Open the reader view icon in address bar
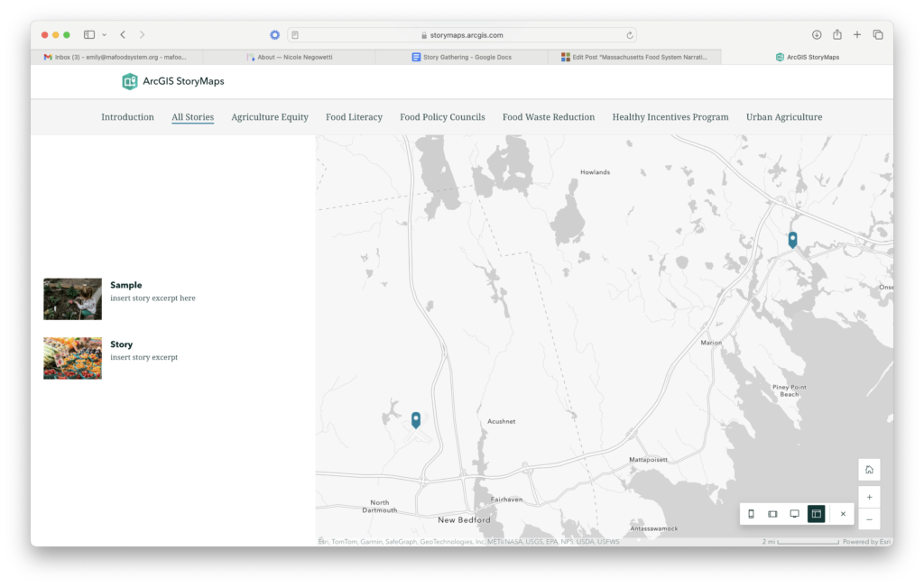 pos(295,35)
